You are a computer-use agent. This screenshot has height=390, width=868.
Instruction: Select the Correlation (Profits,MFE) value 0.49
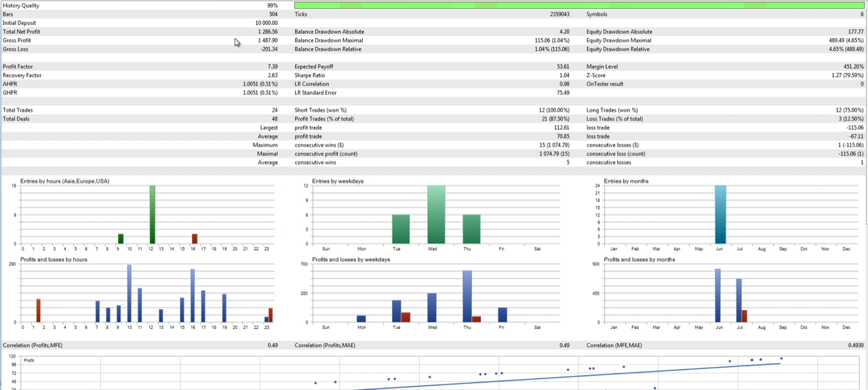(x=273, y=345)
